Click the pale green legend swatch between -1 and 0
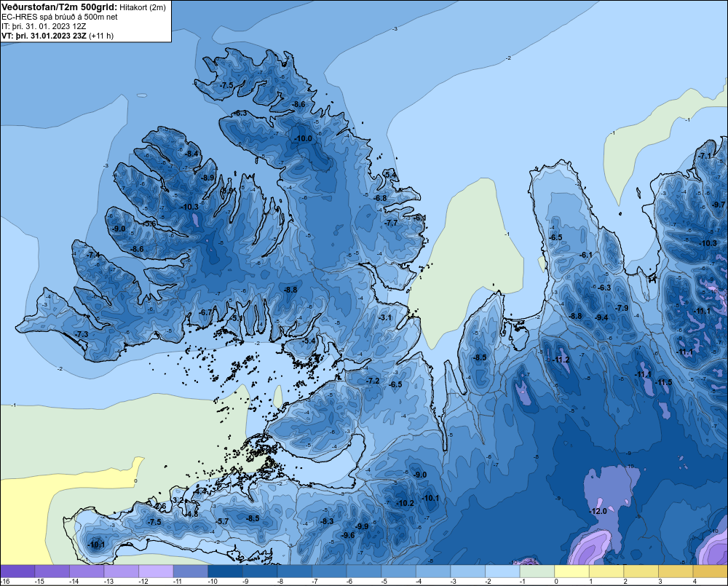This screenshot has height=586, width=728. [x=537, y=571]
